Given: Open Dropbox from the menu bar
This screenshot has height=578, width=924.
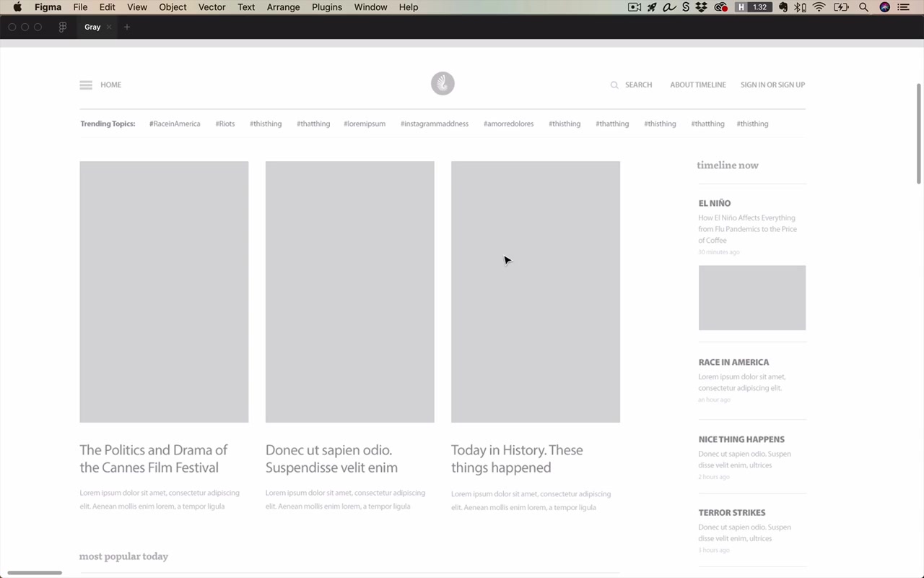Looking at the screenshot, I should point(702,7).
